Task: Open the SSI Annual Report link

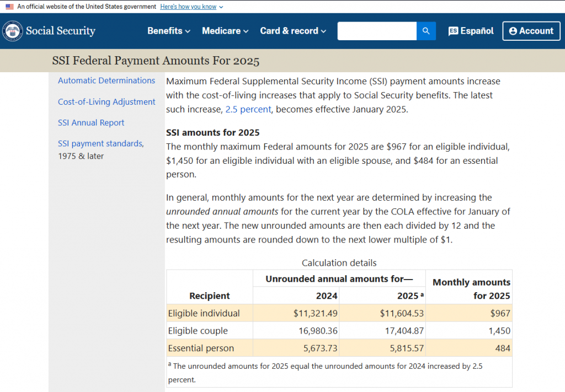Action: 91,123
